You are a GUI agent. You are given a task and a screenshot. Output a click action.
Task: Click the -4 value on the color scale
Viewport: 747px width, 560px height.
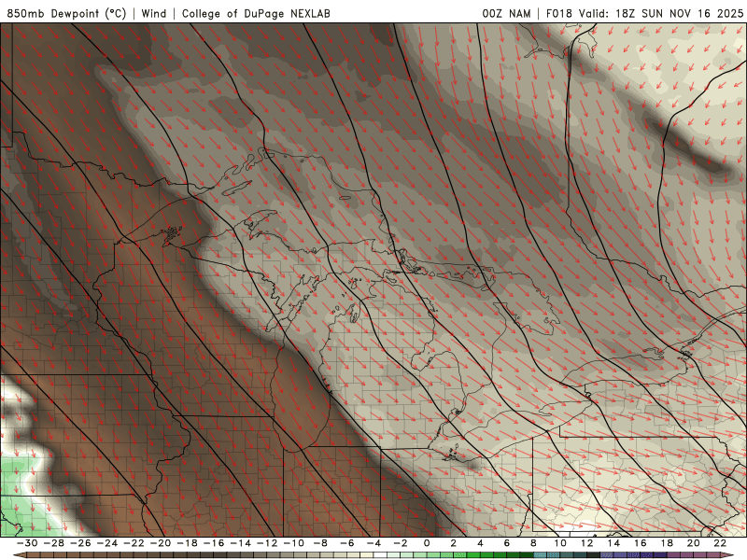pyautogui.click(x=374, y=543)
